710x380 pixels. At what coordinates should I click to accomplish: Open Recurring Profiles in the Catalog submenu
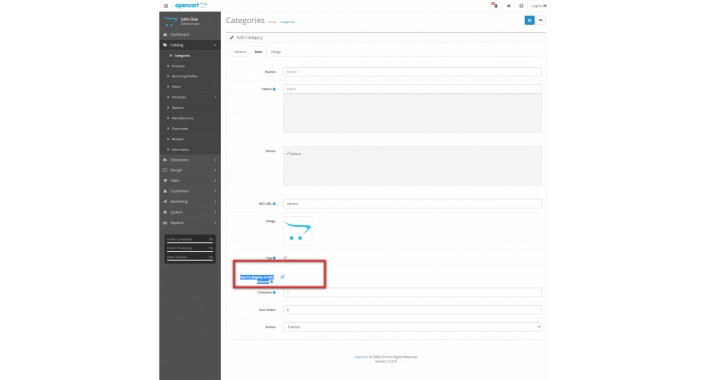[190, 76]
